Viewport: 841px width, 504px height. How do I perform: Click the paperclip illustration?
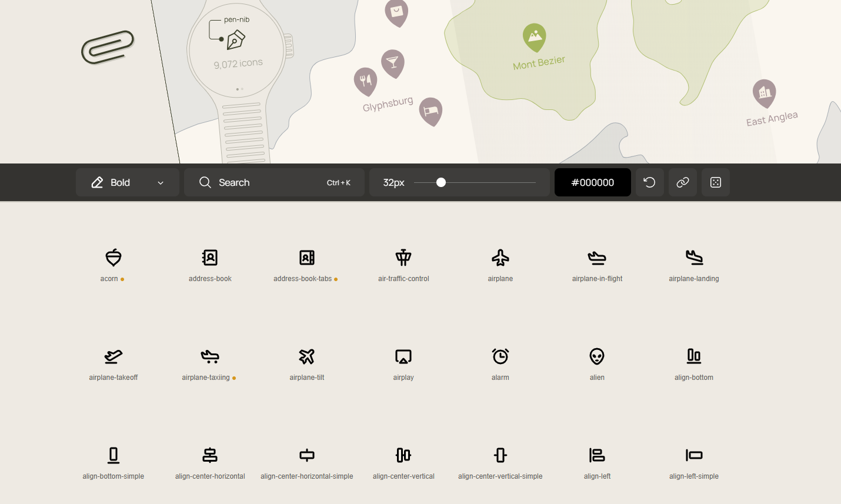108,47
